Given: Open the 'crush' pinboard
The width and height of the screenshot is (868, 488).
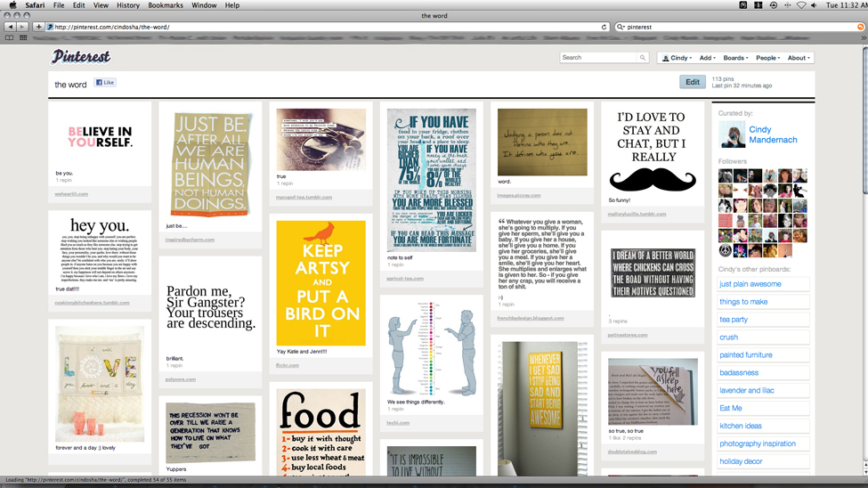Looking at the screenshot, I should (x=763, y=338).
